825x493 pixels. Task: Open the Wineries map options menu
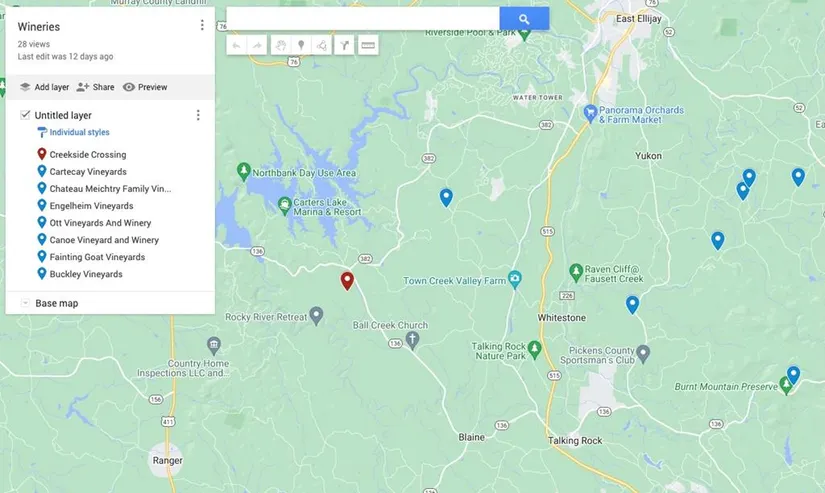(x=202, y=26)
